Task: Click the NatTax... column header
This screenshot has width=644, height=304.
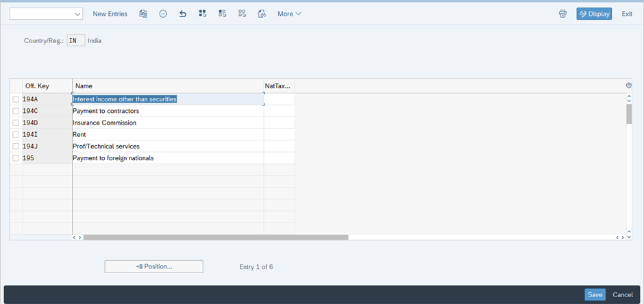Action: 280,86
